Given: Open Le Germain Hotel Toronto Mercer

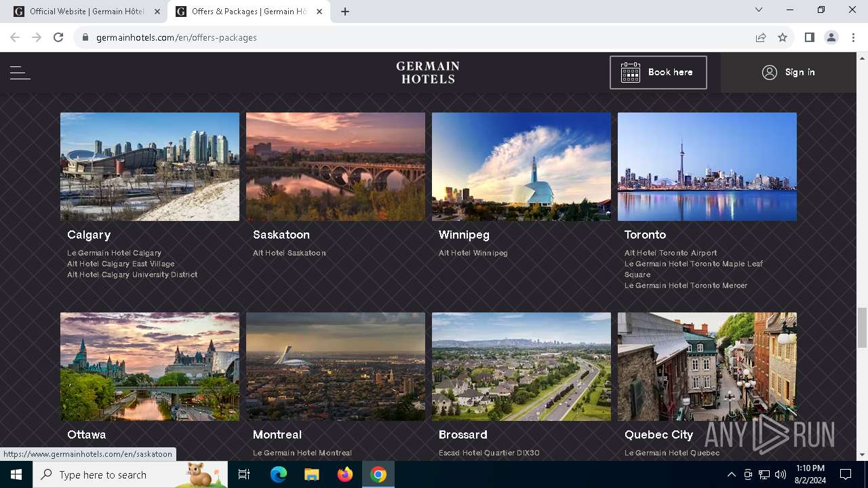Looking at the screenshot, I should (x=686, y=285).
